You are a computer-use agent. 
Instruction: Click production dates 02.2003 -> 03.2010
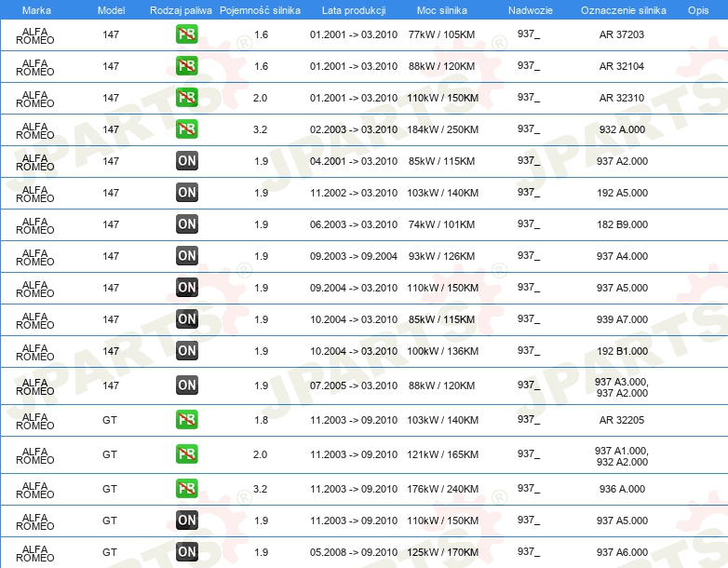[354, 129]
